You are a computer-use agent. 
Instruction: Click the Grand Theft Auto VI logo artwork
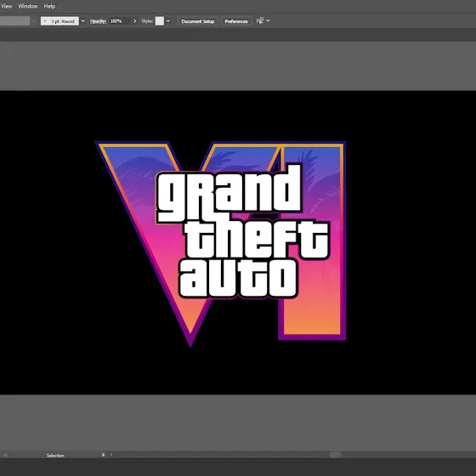coord(221,244)
